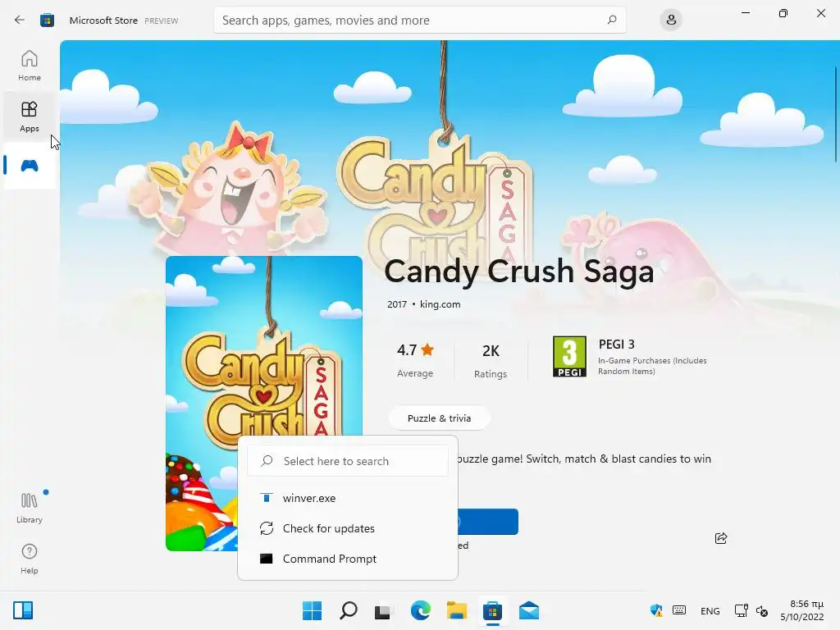Click the Windows Security tray icon
Screen dimensions: 840x630
click(x=656, y=610)
